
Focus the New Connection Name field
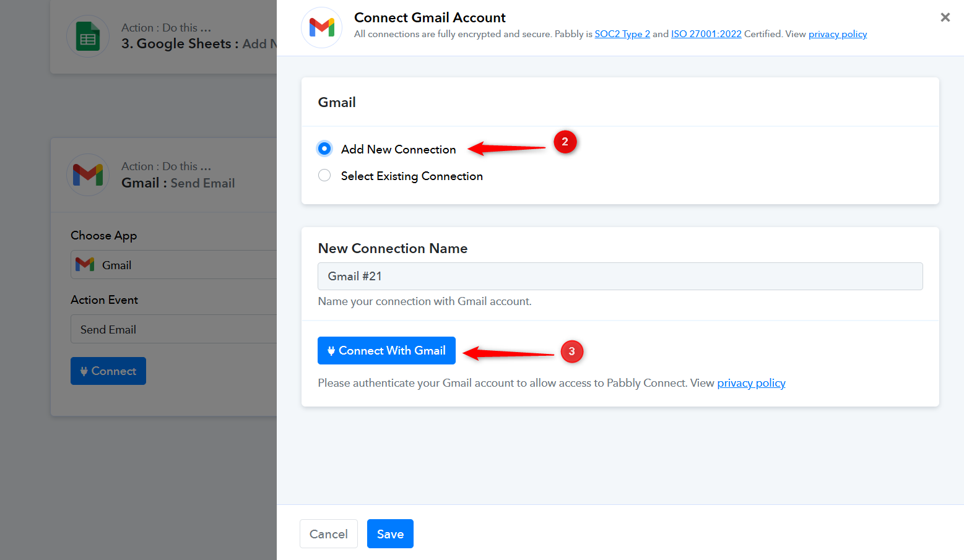click(620, 276)
